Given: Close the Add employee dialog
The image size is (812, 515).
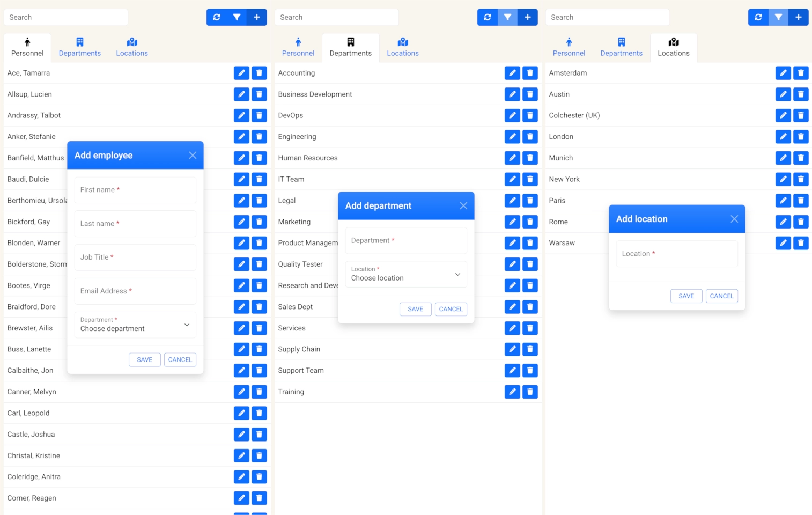Looking at the screenshot, I should (193, 155).
